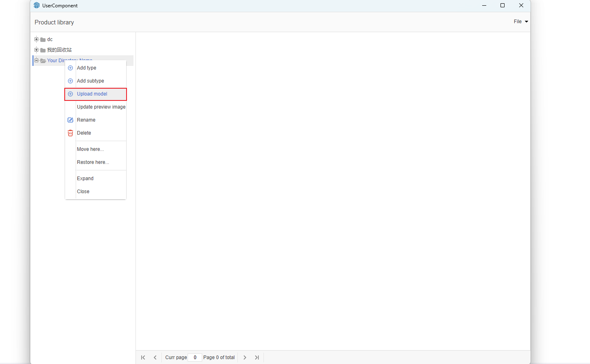Click the current page number field
The height and width of the screenshot is (364, 590).
[195, 357]
